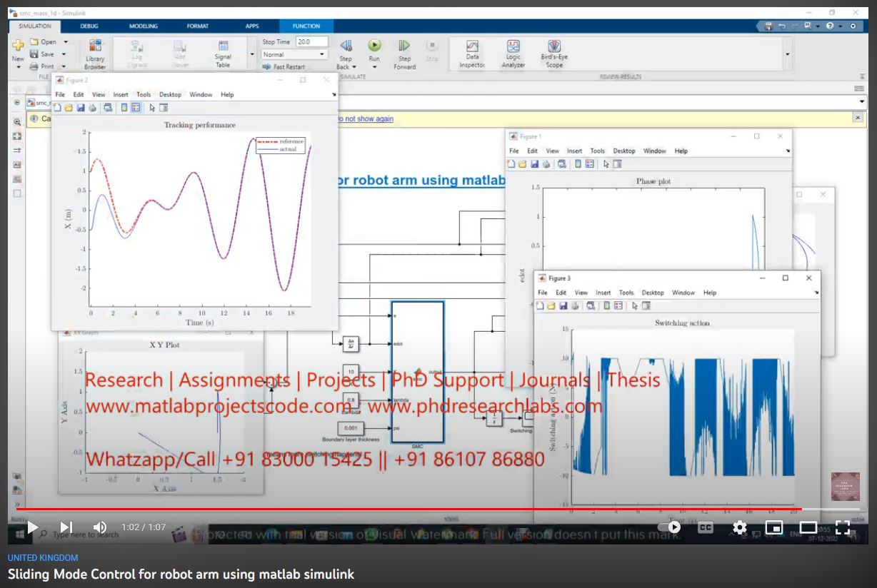Open the video player settings gear
The height and width of the screenshot is (588, 877).
pyautogui.click(x=740, y=527)
